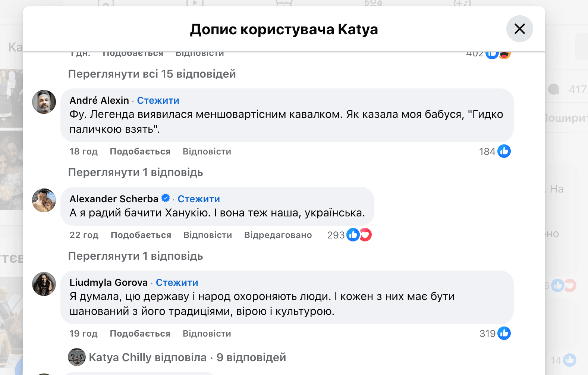Viewport: 588px width, 375px height.
Task: Like André Alexin's comment
Action: pos(140,151)
